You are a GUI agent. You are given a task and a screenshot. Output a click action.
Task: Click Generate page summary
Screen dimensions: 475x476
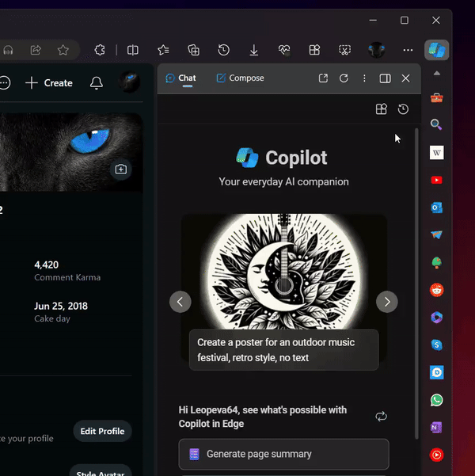pyautogui.click(x=283, y=455)
